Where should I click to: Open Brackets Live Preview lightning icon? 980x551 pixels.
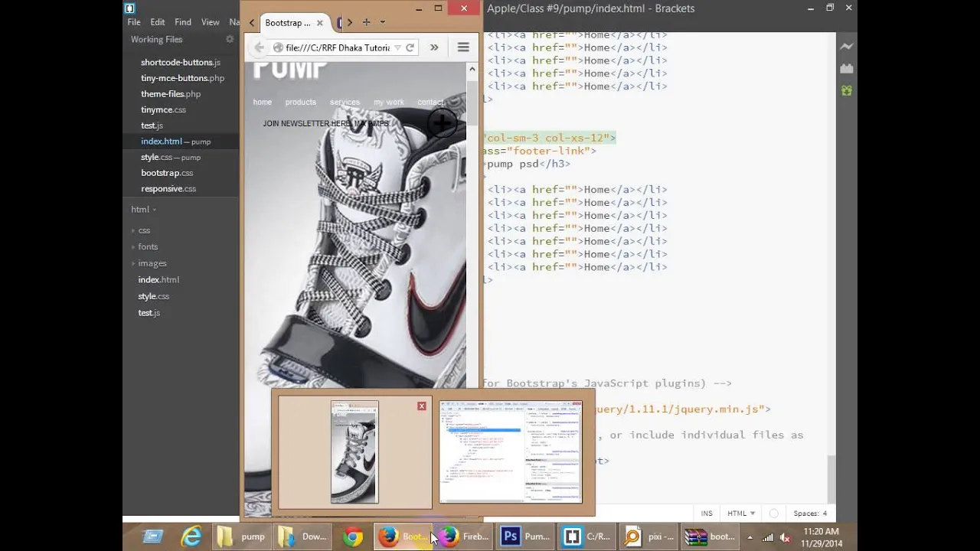click(x=846, y=47)
